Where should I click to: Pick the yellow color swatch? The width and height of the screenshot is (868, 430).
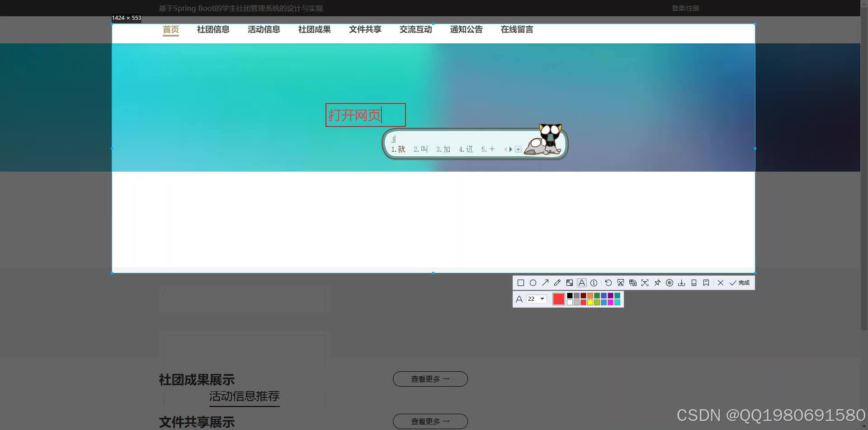pyautogui.click(x=590, y=302)
